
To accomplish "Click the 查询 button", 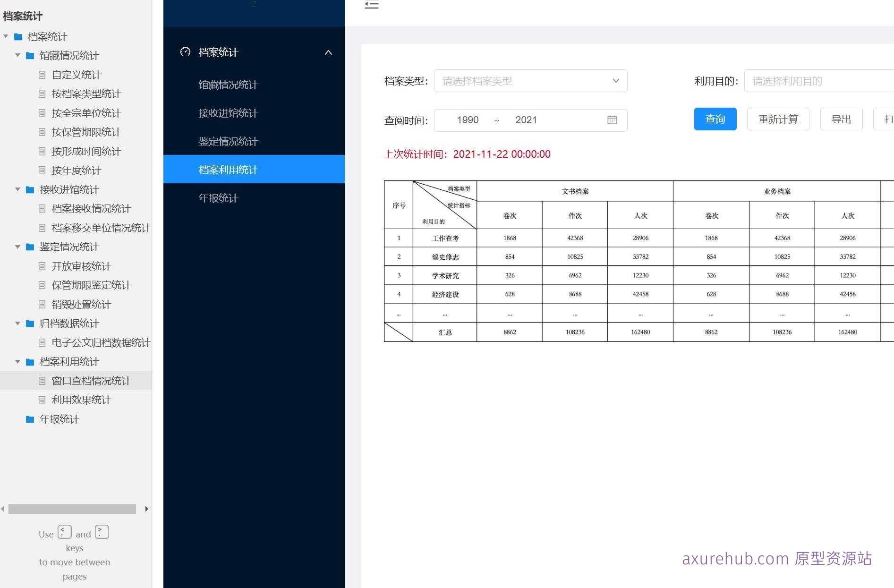I will point(715,119).
